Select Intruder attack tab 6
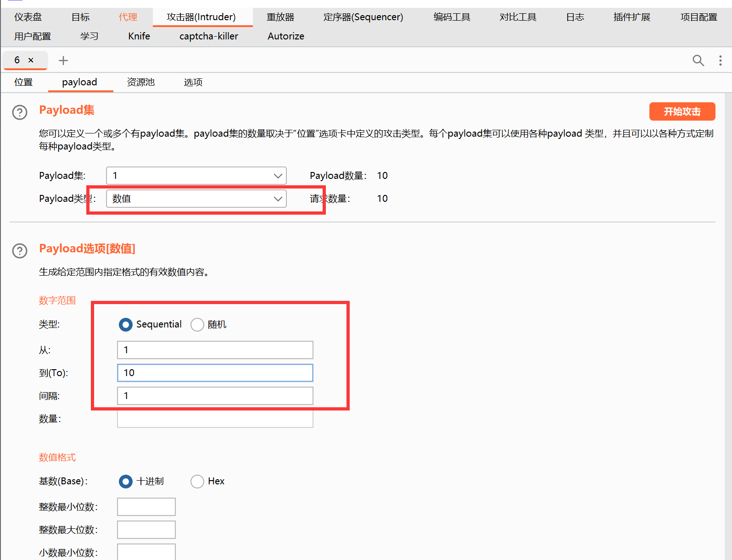 17,60
